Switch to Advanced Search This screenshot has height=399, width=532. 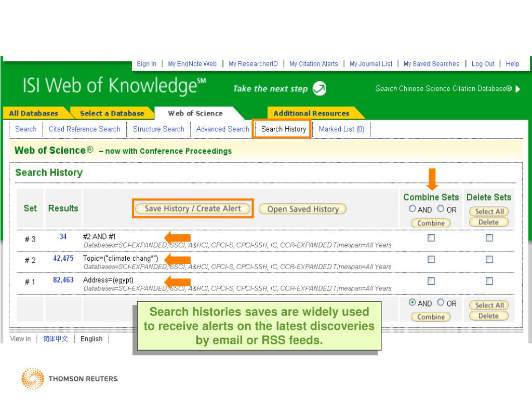click(222, 129)
